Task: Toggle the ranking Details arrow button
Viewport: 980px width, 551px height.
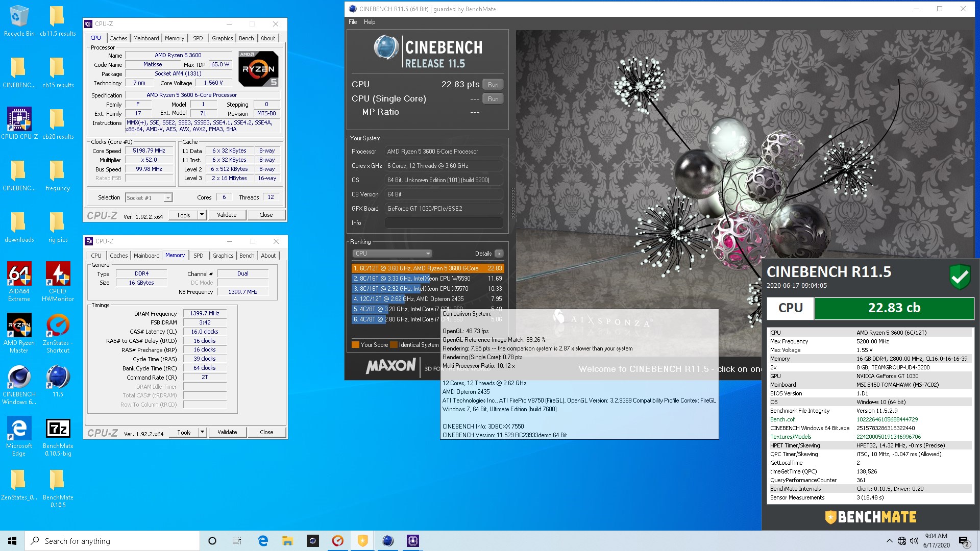Action: coord(499,254)
